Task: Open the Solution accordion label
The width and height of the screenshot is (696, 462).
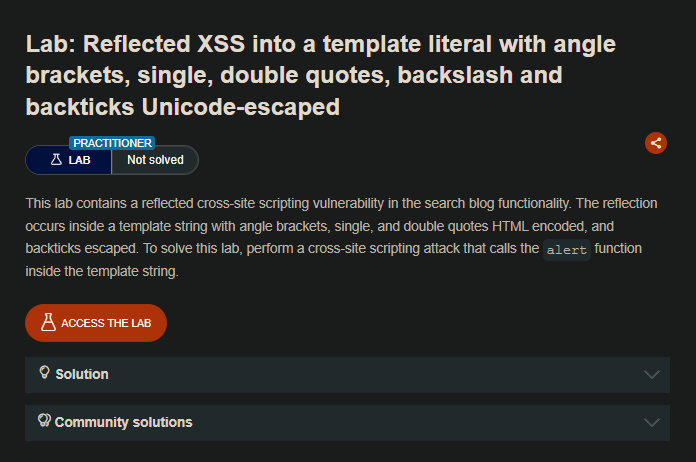Action: [82, 374]
